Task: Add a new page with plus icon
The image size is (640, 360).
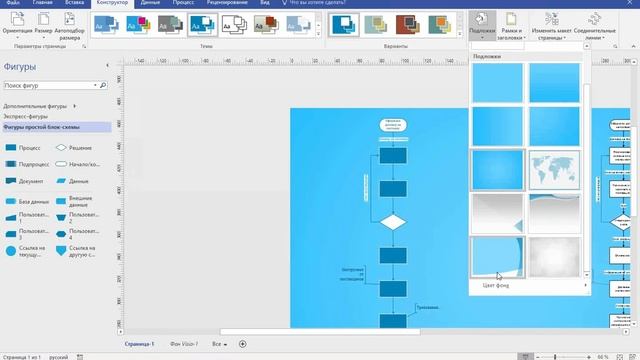Action: [x=242, y=344]
